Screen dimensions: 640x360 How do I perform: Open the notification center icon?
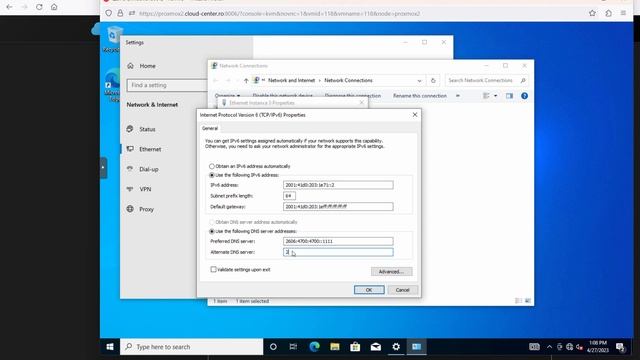pos(620,347)
